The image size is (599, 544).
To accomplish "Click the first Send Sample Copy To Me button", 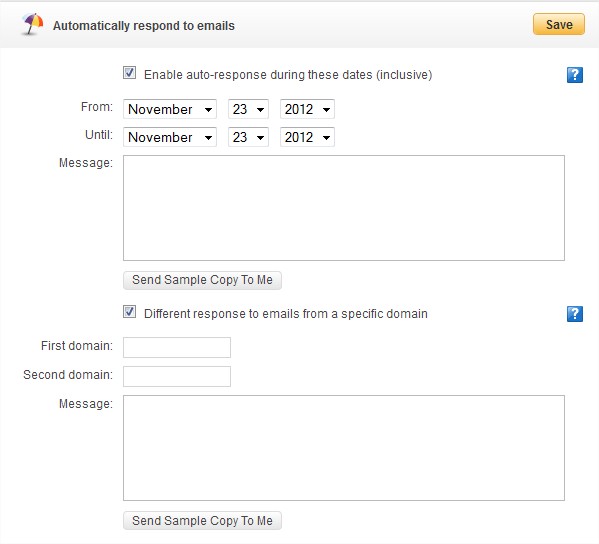I will point(202,280).
